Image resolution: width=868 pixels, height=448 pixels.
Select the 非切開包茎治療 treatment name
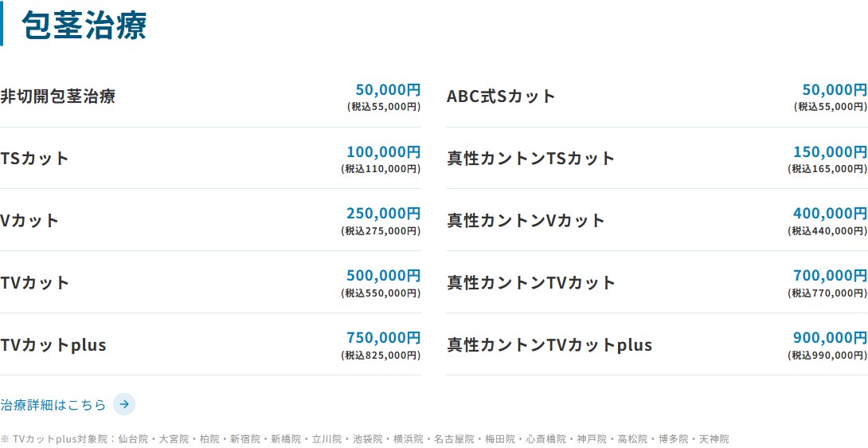(x=57, y=96)
